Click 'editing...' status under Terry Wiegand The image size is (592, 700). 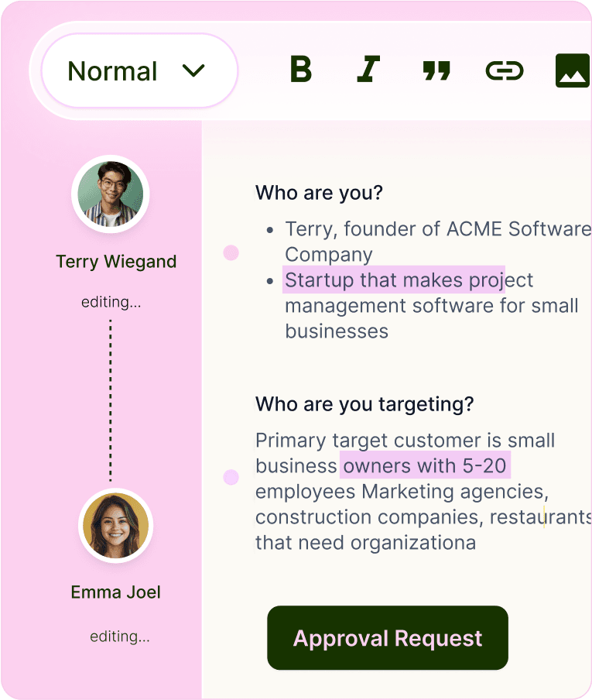[111, 302]
